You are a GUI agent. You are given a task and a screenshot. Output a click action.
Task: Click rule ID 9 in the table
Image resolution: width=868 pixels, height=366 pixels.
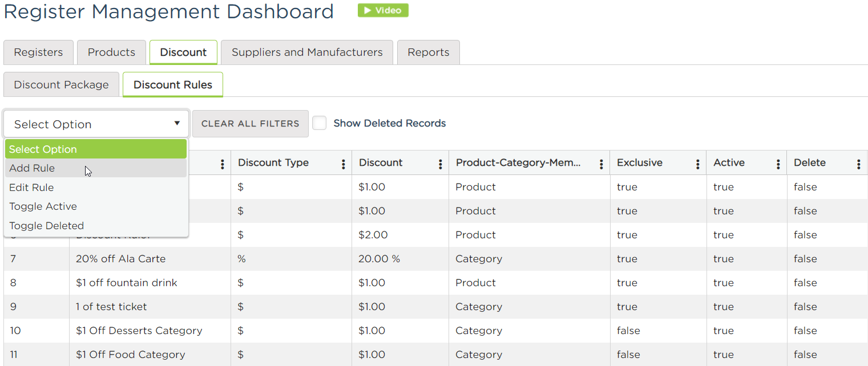(x=14, y=307)
